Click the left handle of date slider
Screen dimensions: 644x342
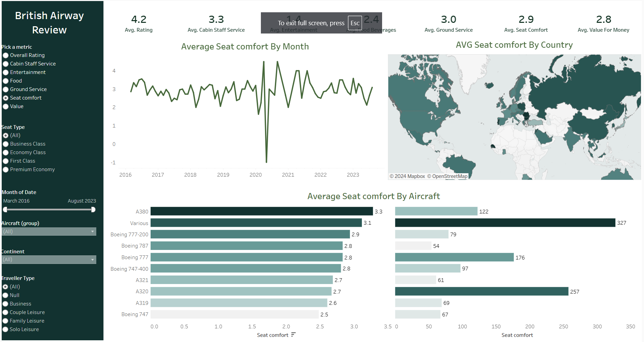coord(5,210)
